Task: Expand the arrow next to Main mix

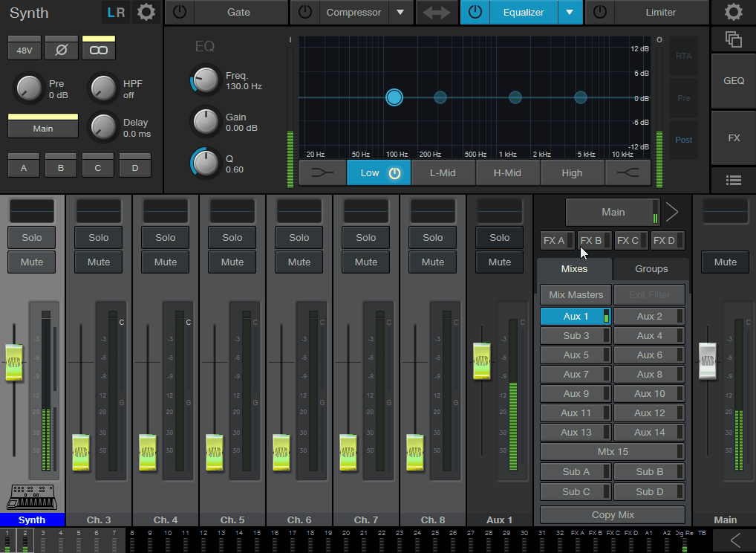Action: tap(672, 212)
